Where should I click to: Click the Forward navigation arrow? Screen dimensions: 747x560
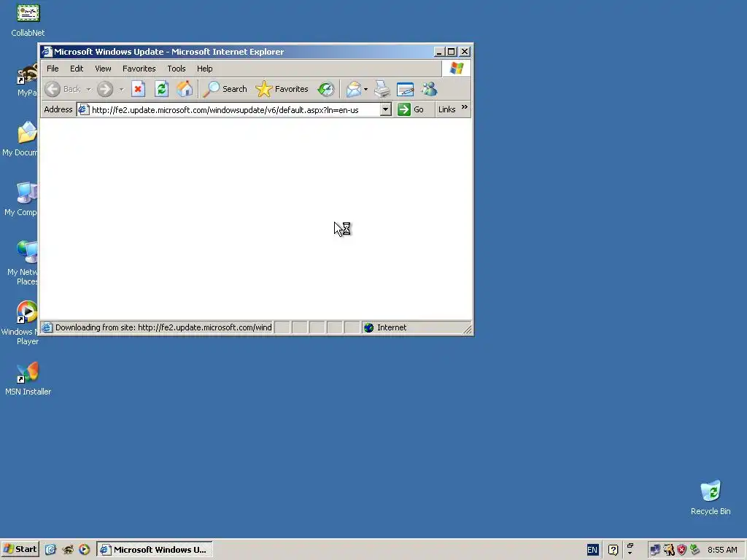[x=105, y=89]
